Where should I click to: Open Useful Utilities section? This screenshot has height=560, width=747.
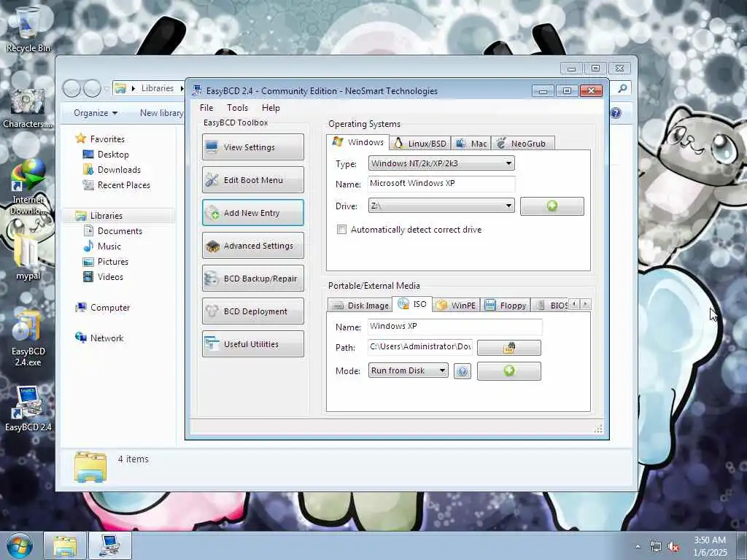pos(253,344)
